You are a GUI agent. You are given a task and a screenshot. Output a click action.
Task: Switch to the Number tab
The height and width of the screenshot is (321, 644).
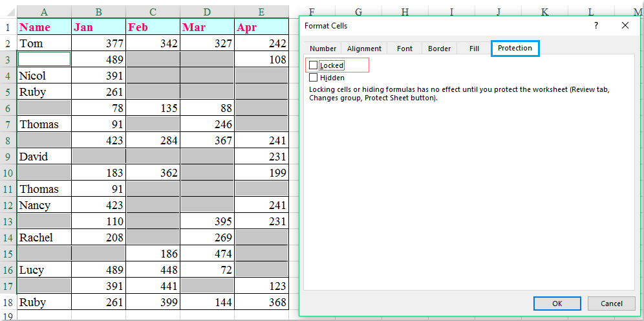coord(323,49)
